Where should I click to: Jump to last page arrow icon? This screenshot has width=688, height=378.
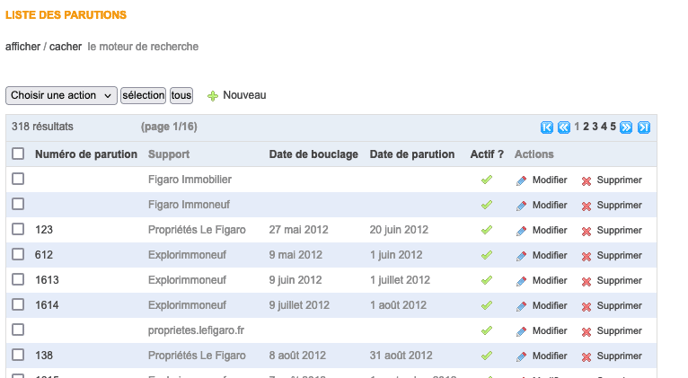click(x=644, y=127)
